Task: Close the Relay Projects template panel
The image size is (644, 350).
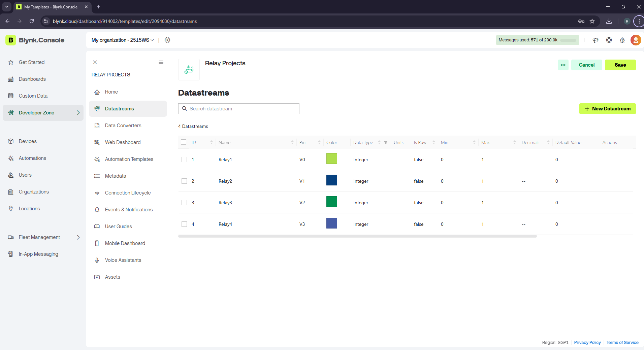Action: coord(95,62)
